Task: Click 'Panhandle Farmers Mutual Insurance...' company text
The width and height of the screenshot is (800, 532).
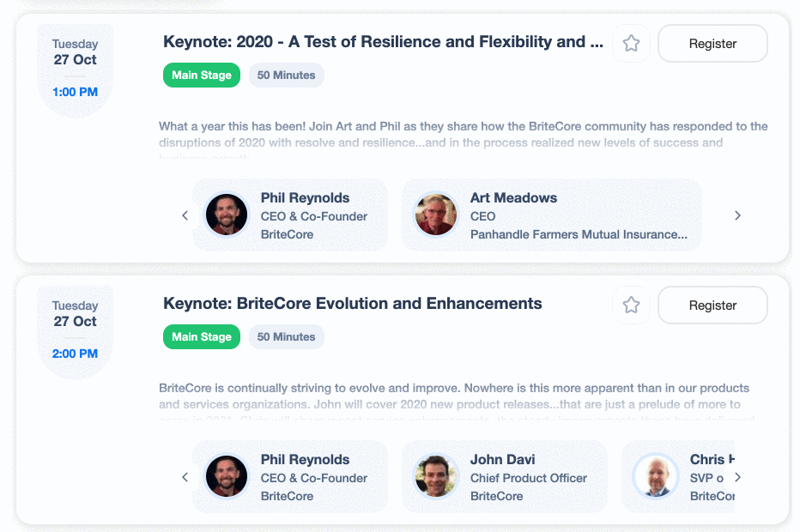Action: [x=579, y=234]
